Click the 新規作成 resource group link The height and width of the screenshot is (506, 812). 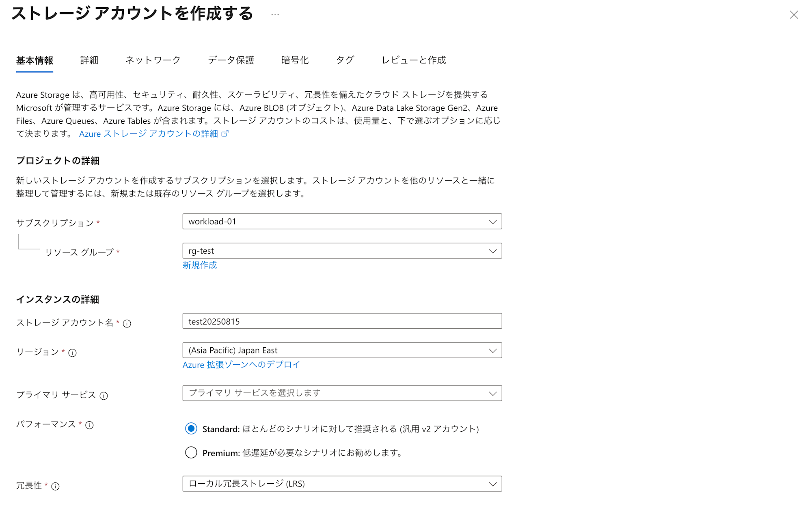tap(200, 265)
